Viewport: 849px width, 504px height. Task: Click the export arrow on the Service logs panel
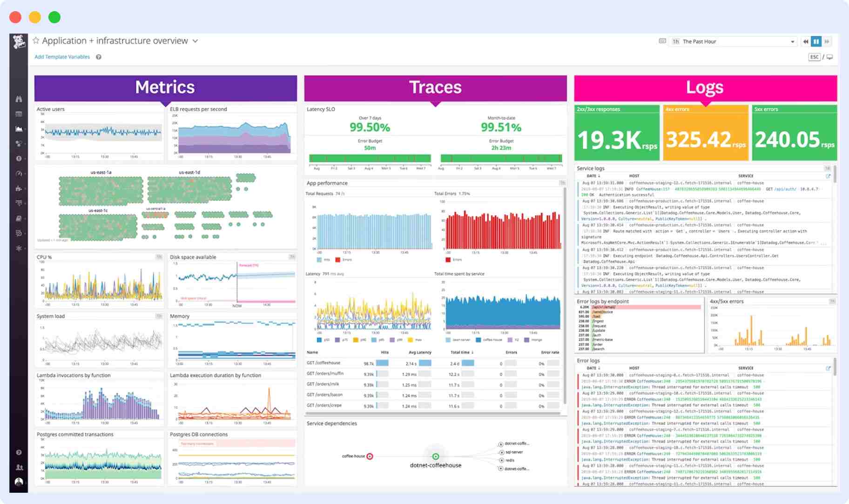point(828,176)
